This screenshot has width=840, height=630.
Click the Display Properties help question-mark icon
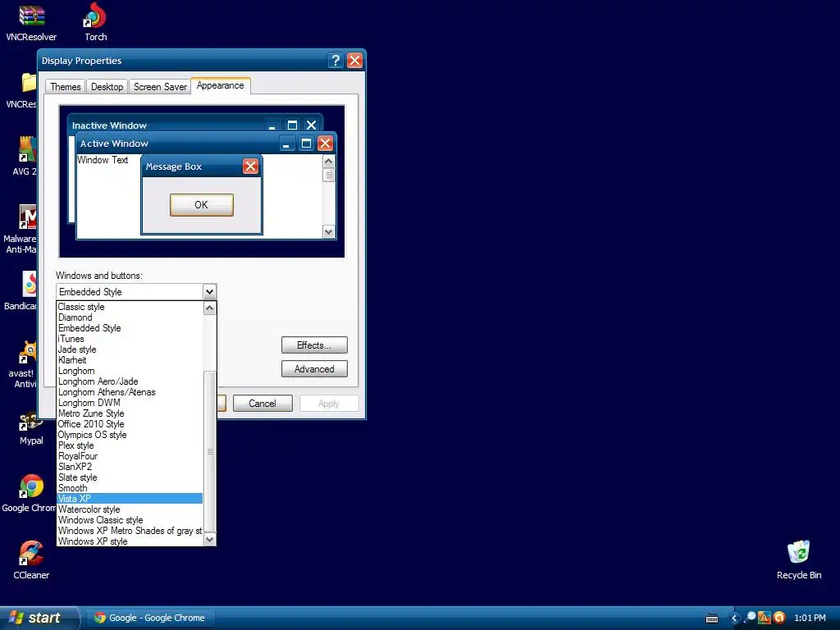(336, 60)
